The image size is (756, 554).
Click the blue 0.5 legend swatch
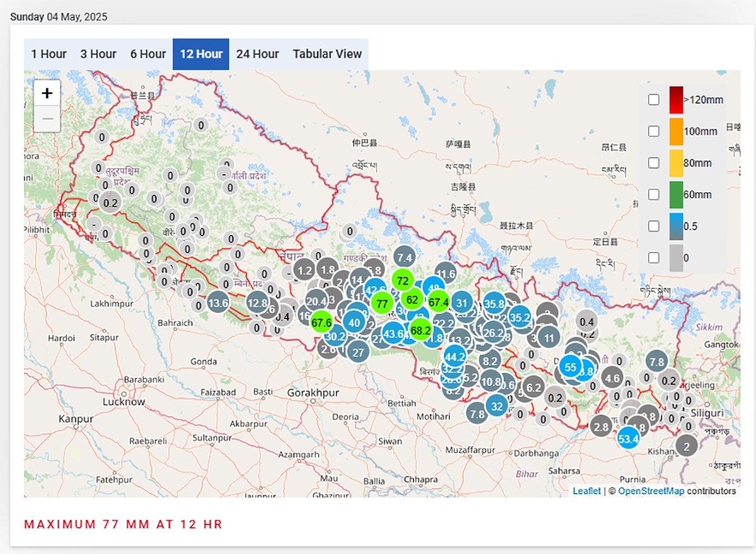pyautogui.click(x=676, y=225)
